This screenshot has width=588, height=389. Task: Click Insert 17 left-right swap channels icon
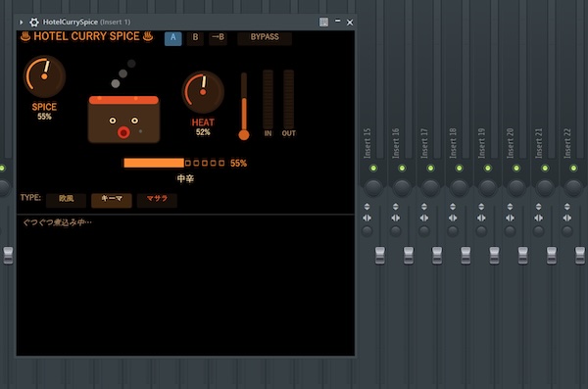pos(424,218)
